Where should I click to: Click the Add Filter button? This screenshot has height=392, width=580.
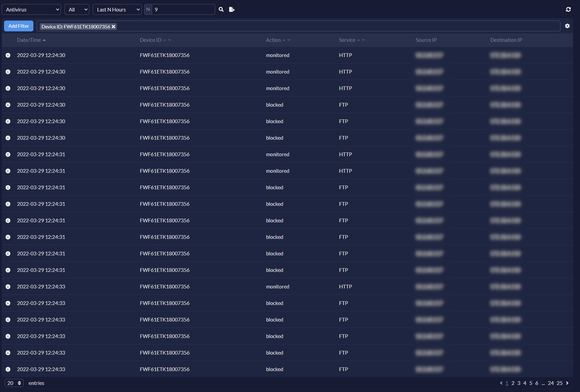point(19,26)
